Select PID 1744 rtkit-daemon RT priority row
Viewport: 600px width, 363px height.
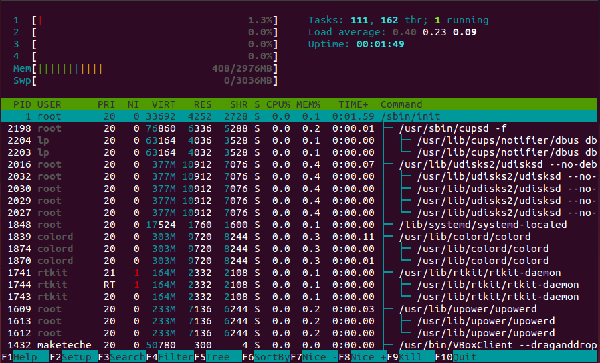point(299,285)
